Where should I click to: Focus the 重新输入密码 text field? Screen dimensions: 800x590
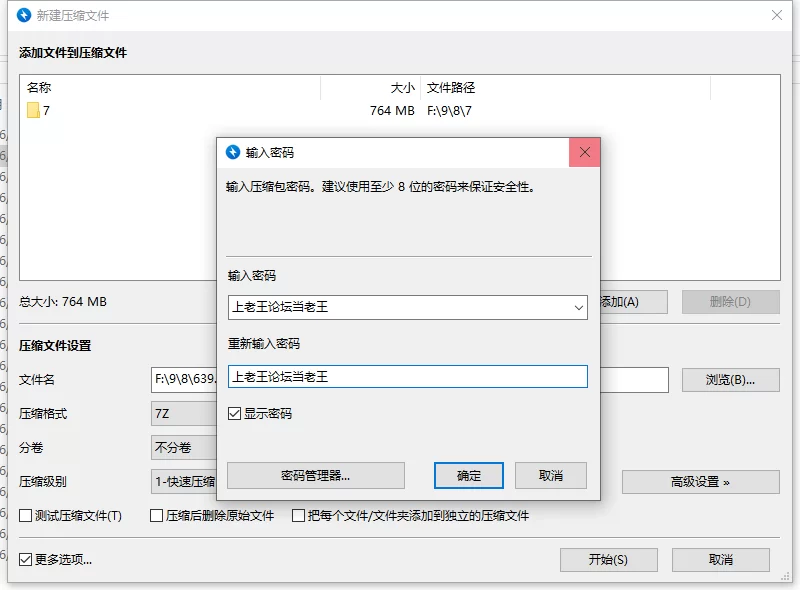pyautogui.click(x=408, y=377)
